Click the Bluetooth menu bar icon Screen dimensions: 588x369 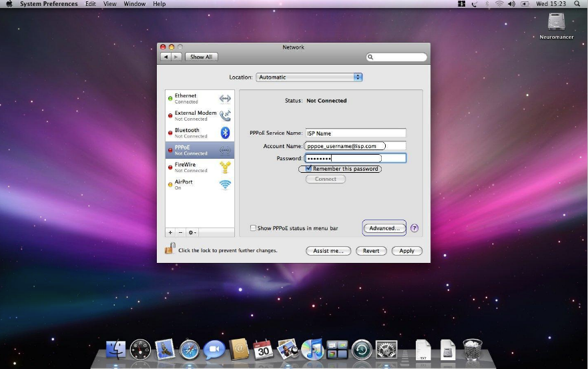pyautogui.click(x=487, y=4)
